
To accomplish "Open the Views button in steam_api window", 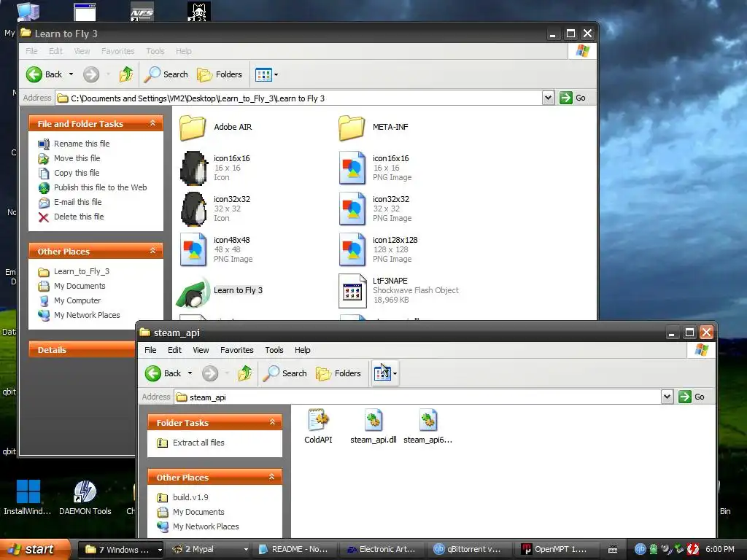I will [382, 373].
